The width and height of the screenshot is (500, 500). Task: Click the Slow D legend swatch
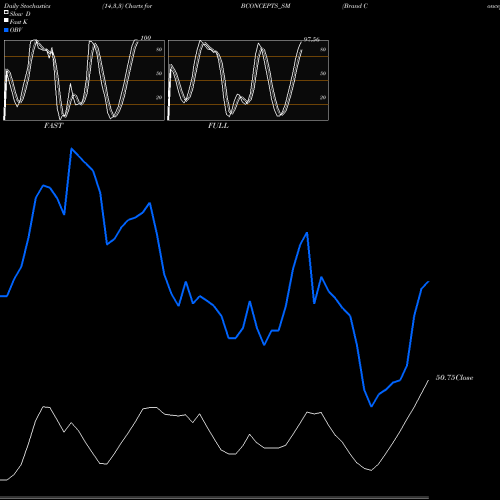point(6,12)
